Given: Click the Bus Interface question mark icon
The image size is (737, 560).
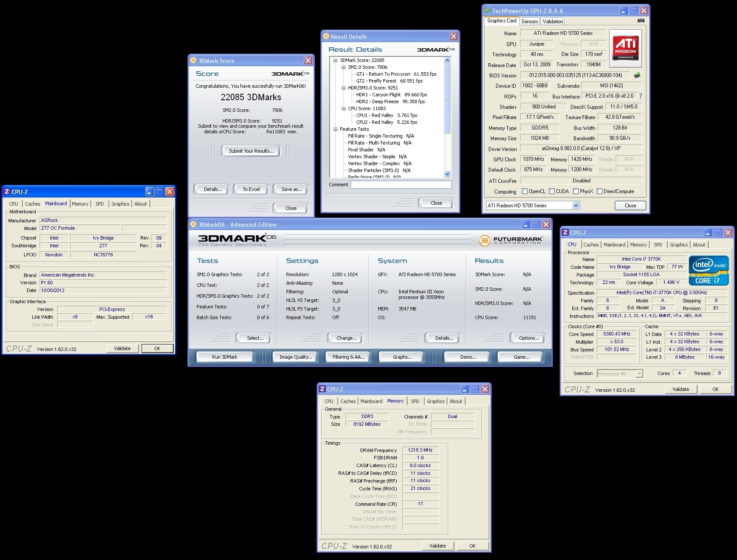Looking at the screenshot, I should [641, 96].
